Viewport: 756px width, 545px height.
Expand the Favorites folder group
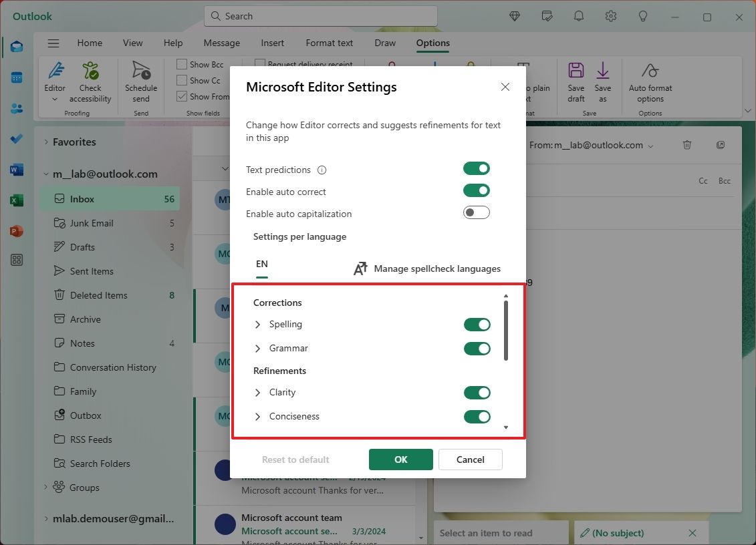click(x=45, y=142)
